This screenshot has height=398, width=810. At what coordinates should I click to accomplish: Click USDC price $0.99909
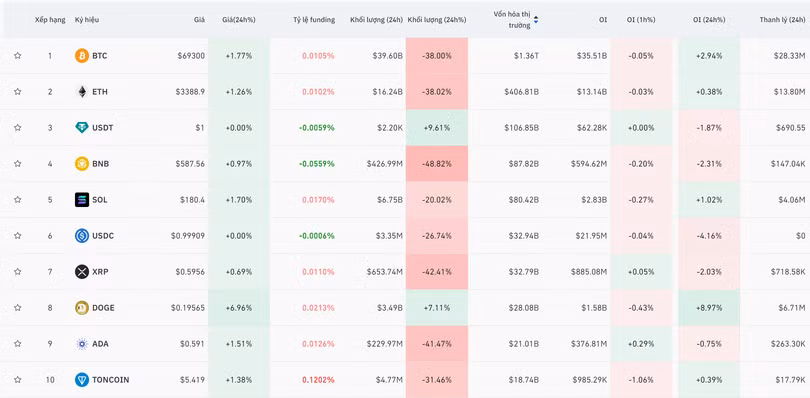(188, 236)
